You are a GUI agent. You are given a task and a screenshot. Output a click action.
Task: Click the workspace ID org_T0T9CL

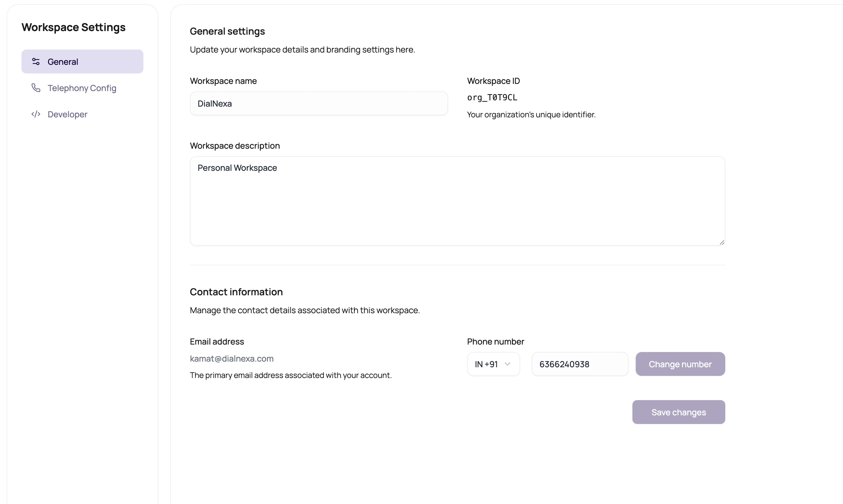tap(492, 97)
